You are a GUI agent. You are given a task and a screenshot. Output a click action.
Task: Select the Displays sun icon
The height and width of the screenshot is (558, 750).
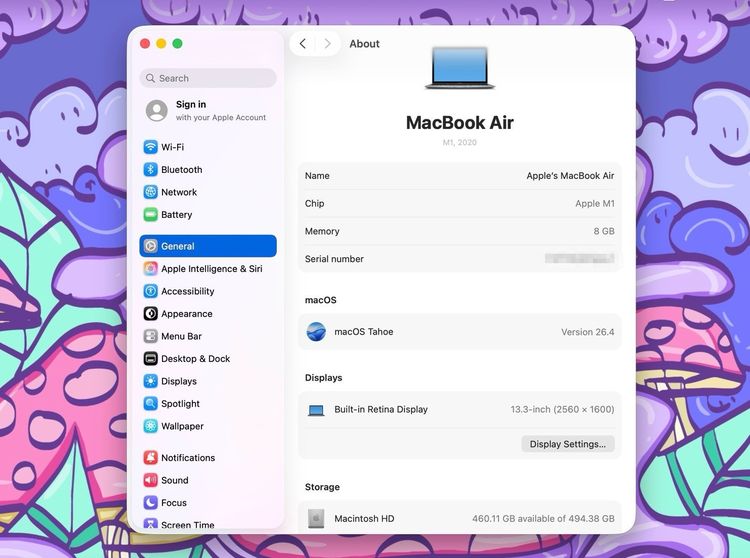point(150,381)
